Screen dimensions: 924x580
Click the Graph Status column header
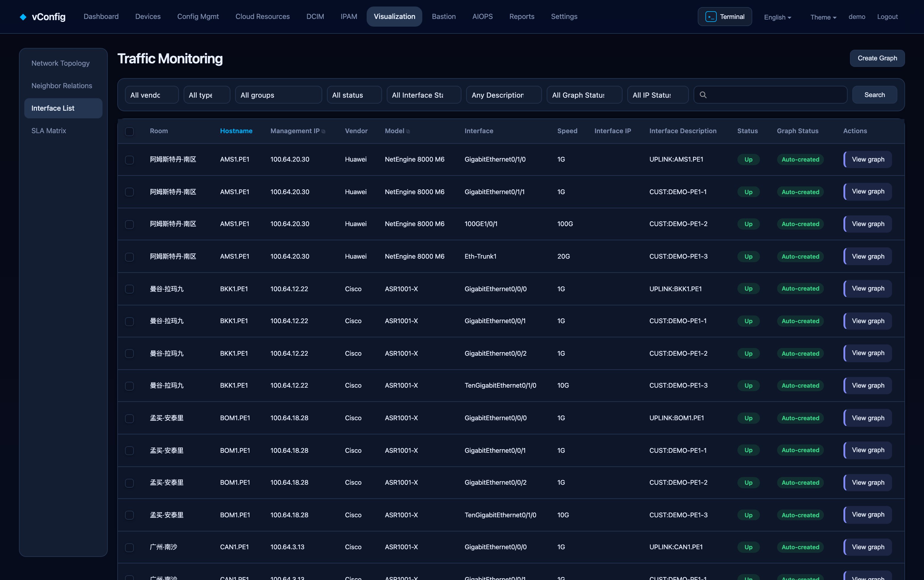click(x=797, y=131)
